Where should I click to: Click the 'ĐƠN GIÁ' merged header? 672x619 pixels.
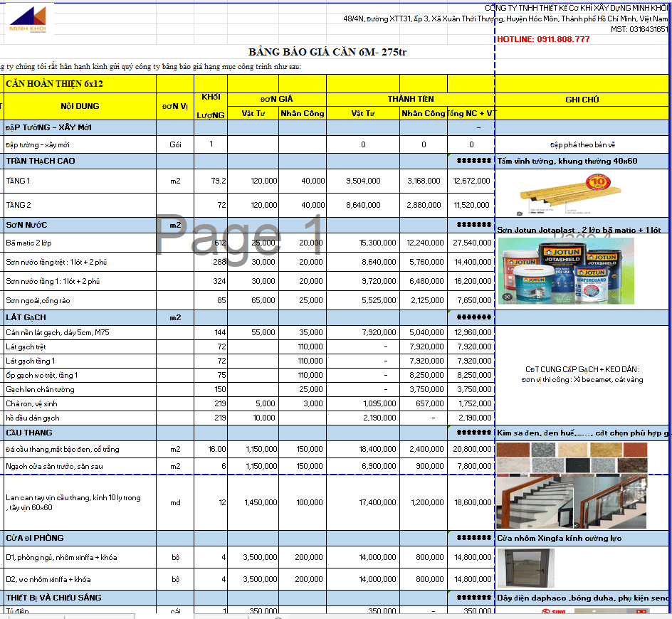click(x=277, y=100)
